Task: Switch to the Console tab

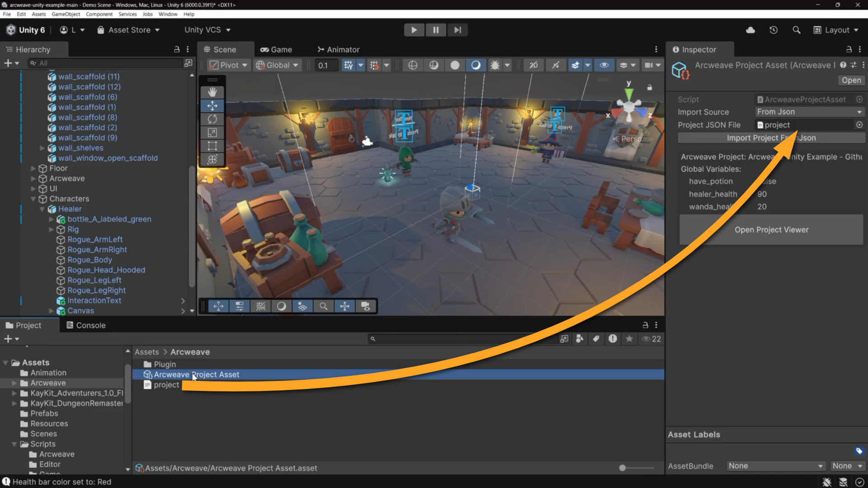Action: pyautogui.click(x=86, y=325)
